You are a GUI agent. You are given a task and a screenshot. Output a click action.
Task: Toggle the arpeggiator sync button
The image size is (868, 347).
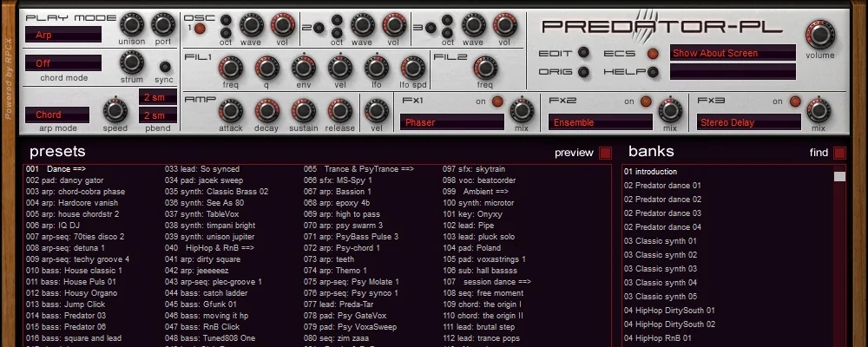click(x=165, y=67)
